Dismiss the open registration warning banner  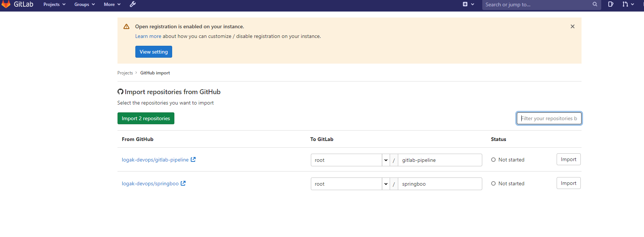point(573,26)
